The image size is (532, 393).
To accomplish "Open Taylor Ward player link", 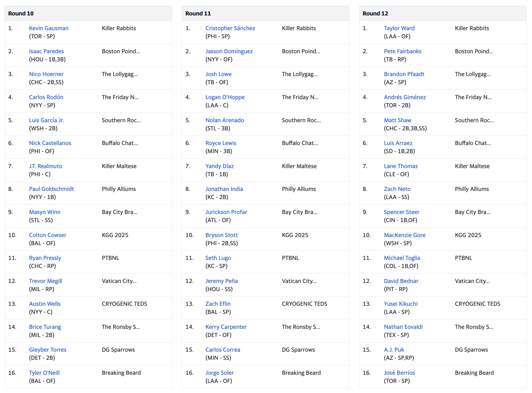I will point(399,28).
